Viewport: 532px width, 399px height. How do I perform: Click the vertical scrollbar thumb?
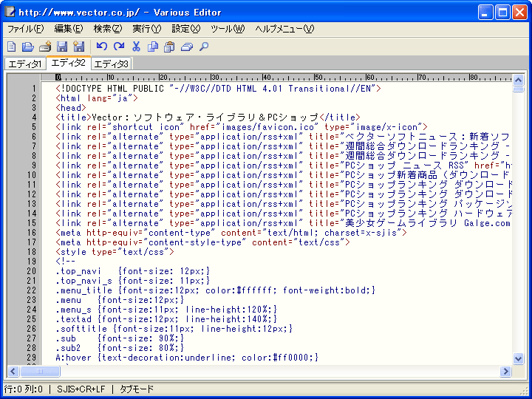(518, 89)
